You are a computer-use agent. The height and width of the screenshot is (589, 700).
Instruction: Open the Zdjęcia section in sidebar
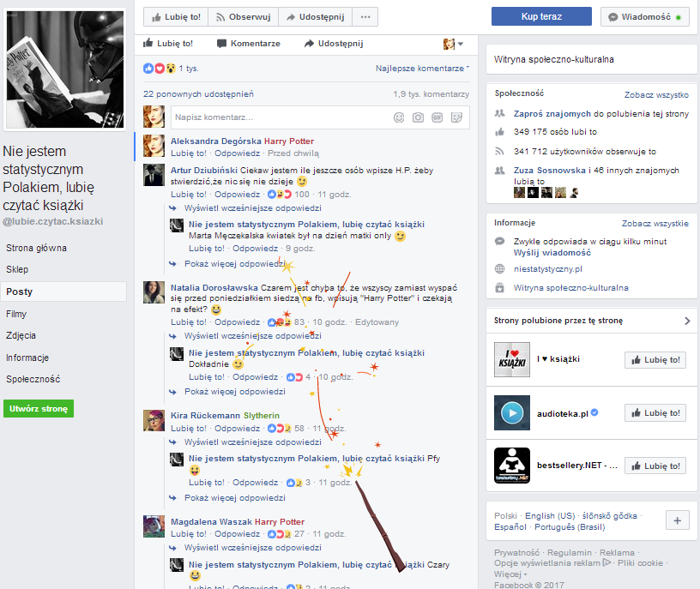click(x=21, y=335)
